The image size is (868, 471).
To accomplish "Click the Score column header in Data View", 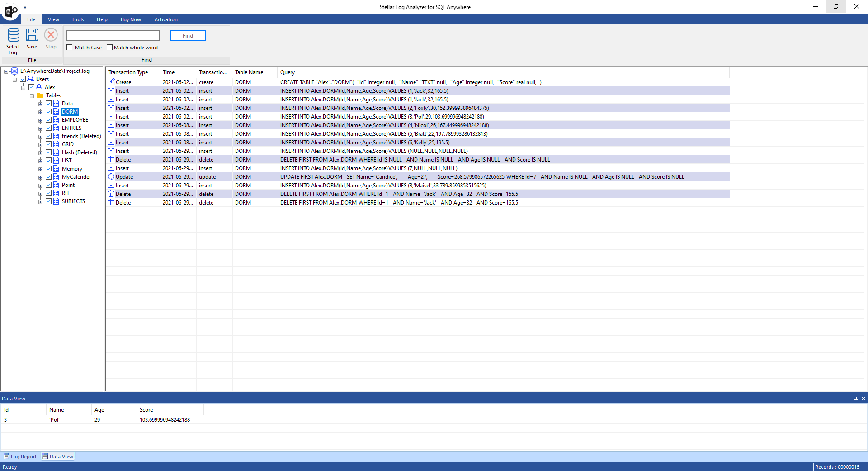I will pyautogui.click(x=170, y=410).
